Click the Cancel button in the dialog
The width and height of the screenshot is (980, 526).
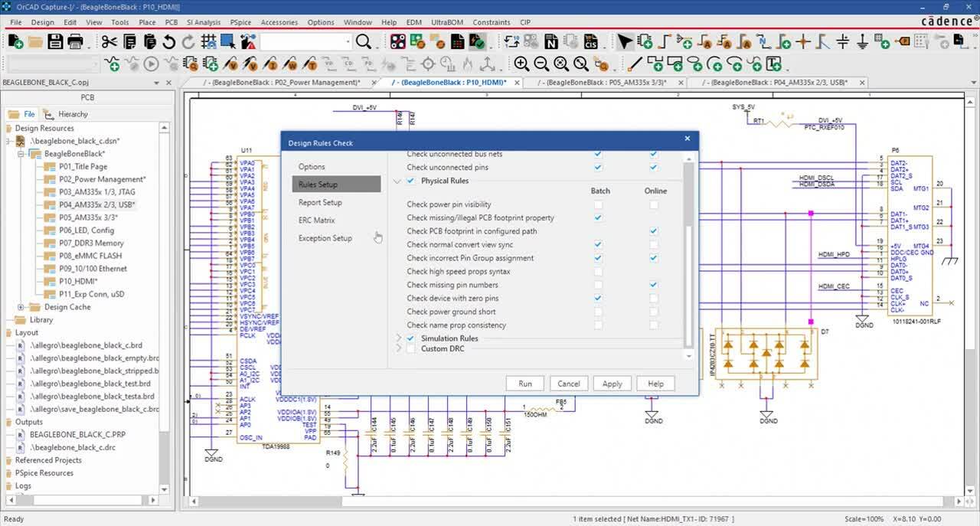(x=569, y=384)
